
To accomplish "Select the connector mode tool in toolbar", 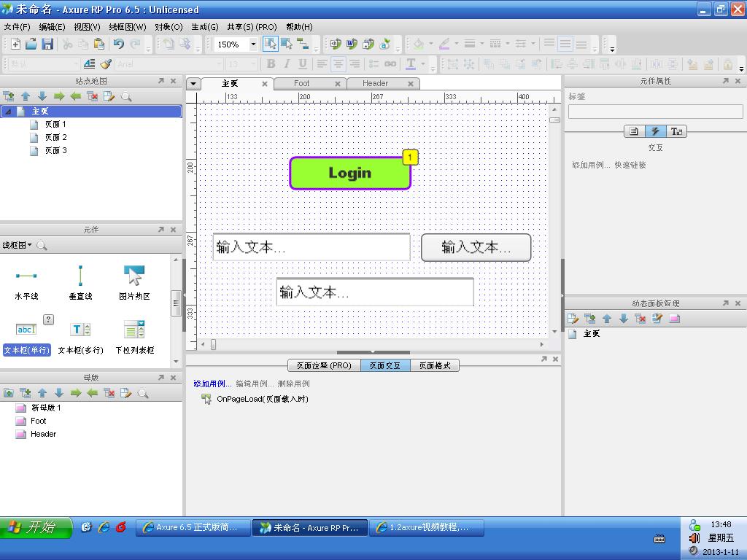I will [303, 44].
